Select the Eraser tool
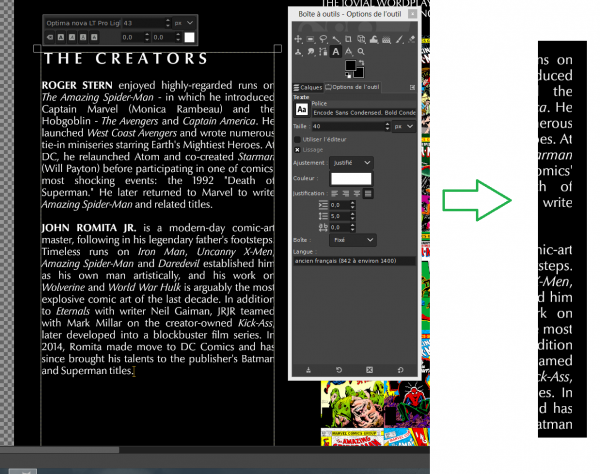This screenshot has height=474, width=600. [411, 39]
